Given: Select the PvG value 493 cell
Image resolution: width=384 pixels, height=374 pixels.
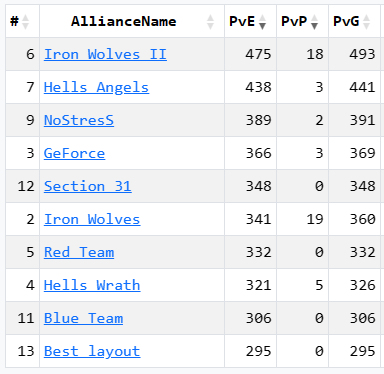Looking at the screenshot, I should pos(355,54).
